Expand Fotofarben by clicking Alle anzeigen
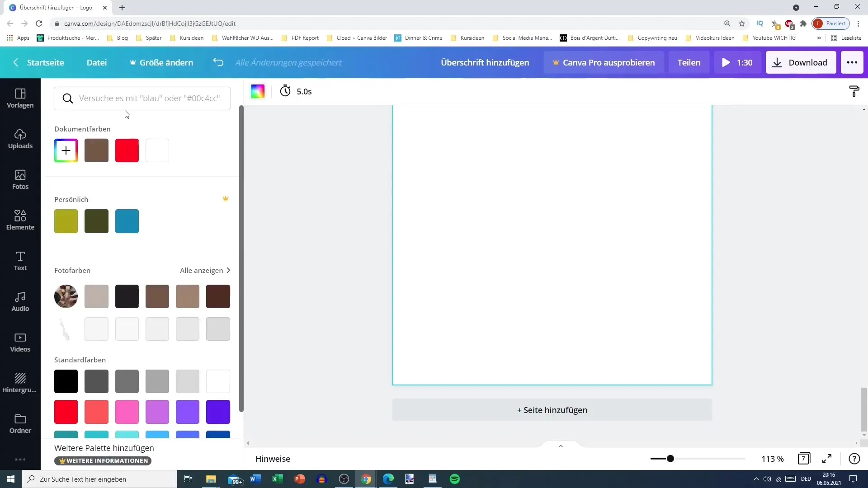This screenshot has width=868, height=488. (204, 271)
